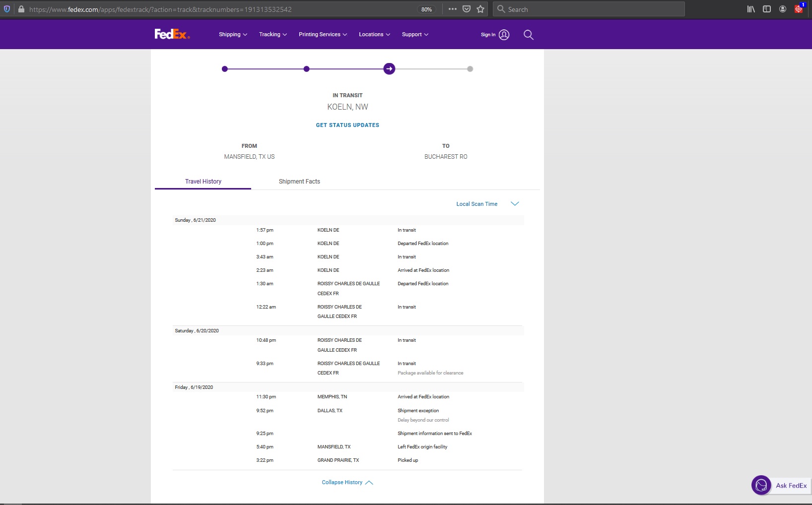Viewport: 812px width, 505px height.
Task: Expand the Shipping menu
Action: pos(233,34)
